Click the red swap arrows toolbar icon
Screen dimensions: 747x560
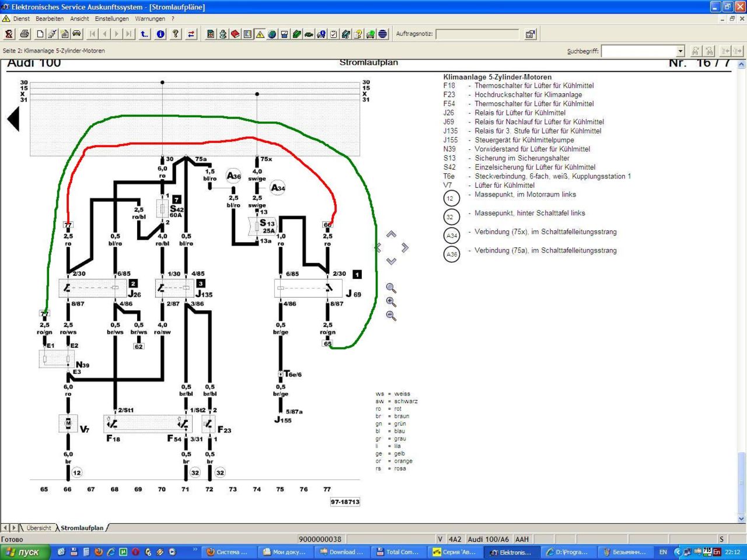click(x=191, y=34)
